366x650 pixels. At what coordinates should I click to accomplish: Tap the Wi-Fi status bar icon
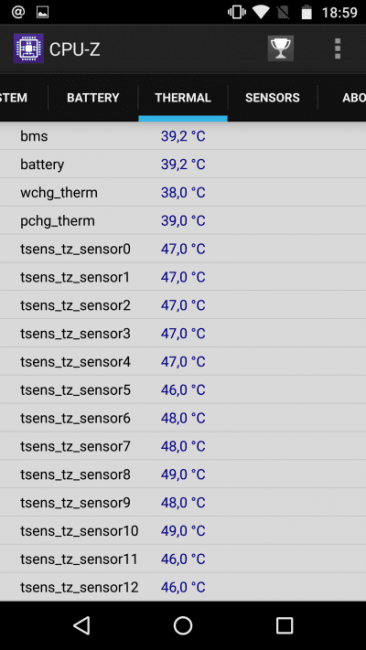261,12
